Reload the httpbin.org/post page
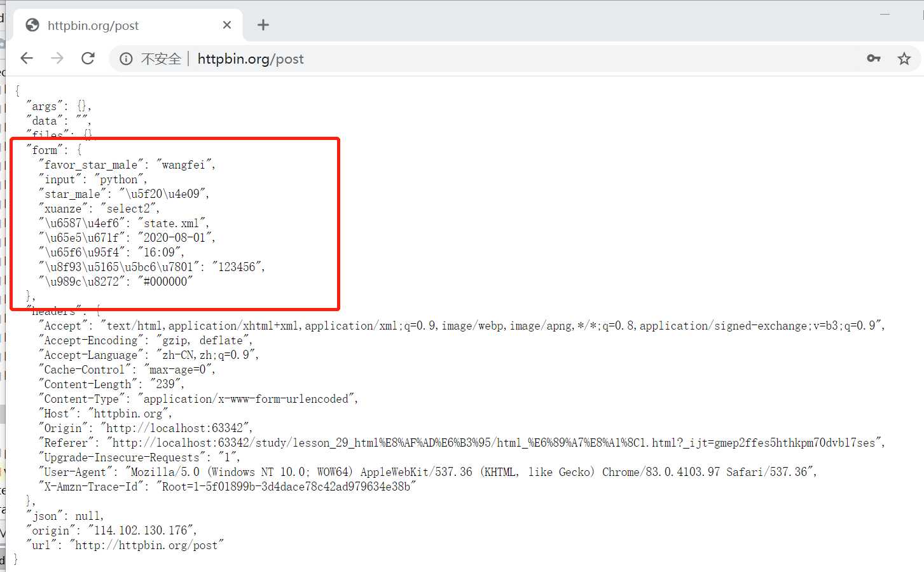The width and height of the screenshot is (924, 572). coord(88,59)
